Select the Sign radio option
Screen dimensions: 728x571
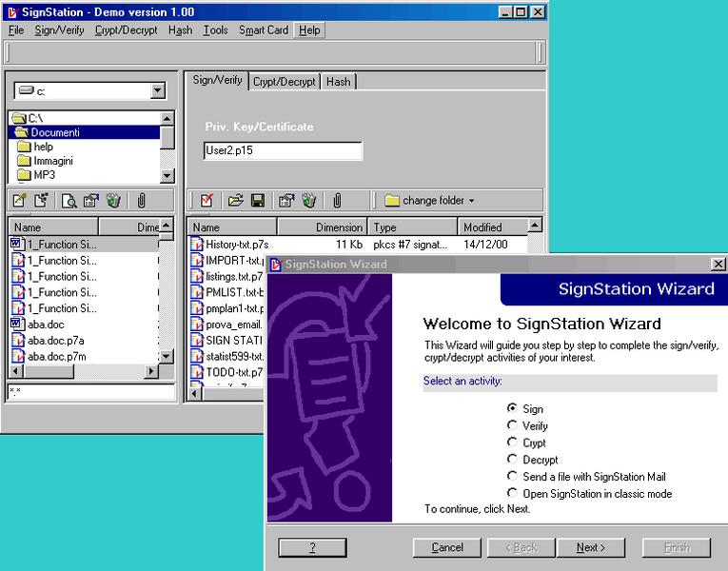[x=512, y=408]
